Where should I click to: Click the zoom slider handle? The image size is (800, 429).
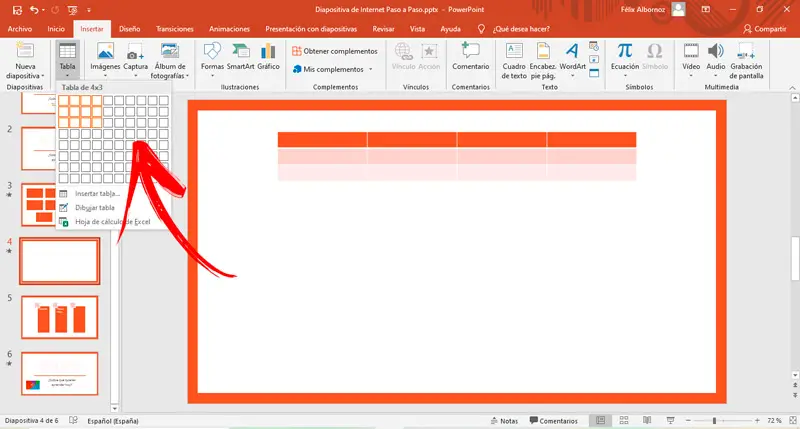point(714,421)
